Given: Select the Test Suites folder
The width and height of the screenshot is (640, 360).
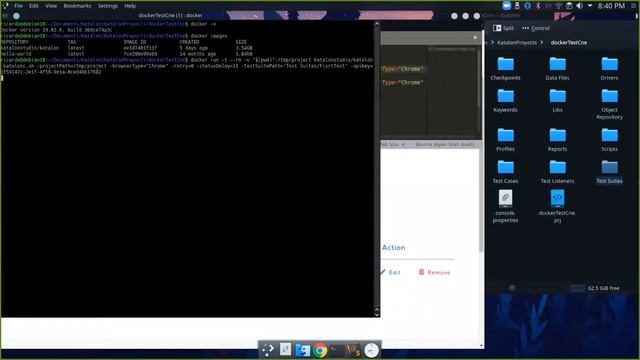Looking at the screenshot, I should click(x=609, y=171).
